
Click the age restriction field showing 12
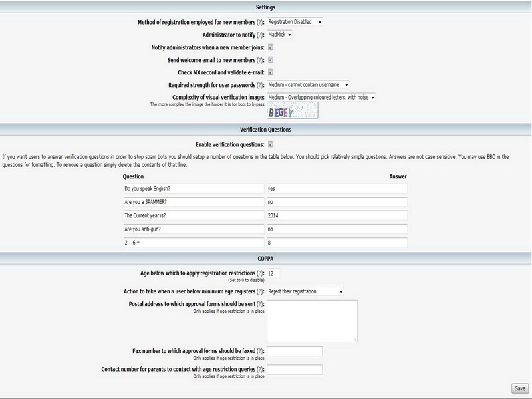point(273,273)
